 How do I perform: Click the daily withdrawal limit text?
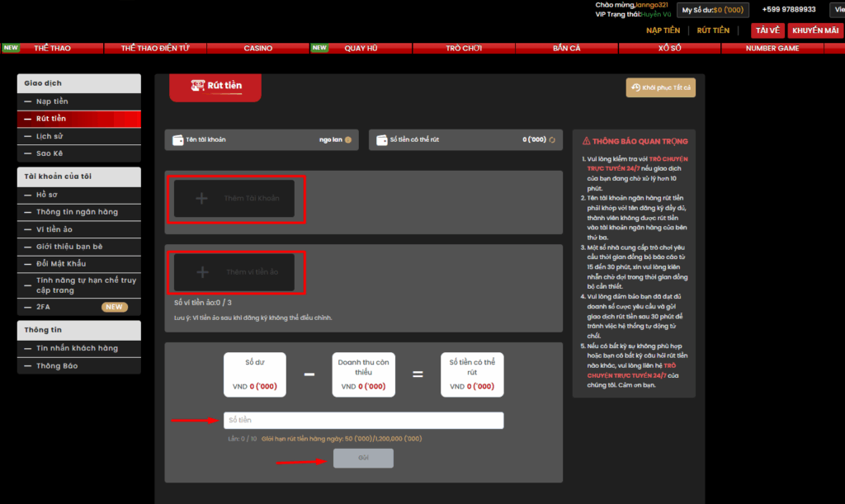(x=342, y=439)
